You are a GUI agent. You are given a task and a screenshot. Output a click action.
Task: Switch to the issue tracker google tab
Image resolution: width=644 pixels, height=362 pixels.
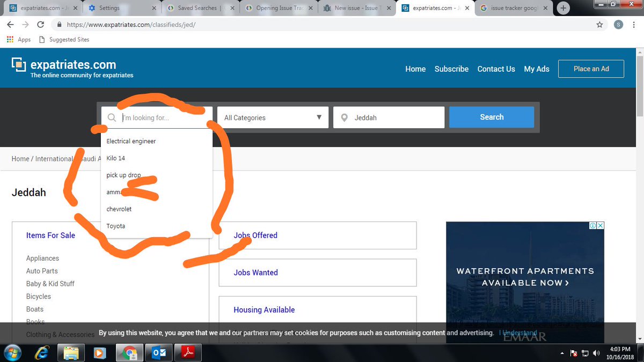[x=514, y=8]
